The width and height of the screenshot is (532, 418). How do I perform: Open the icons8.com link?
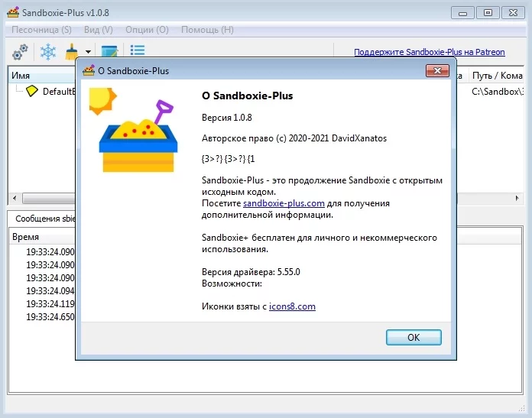click(x=292, y=306)
